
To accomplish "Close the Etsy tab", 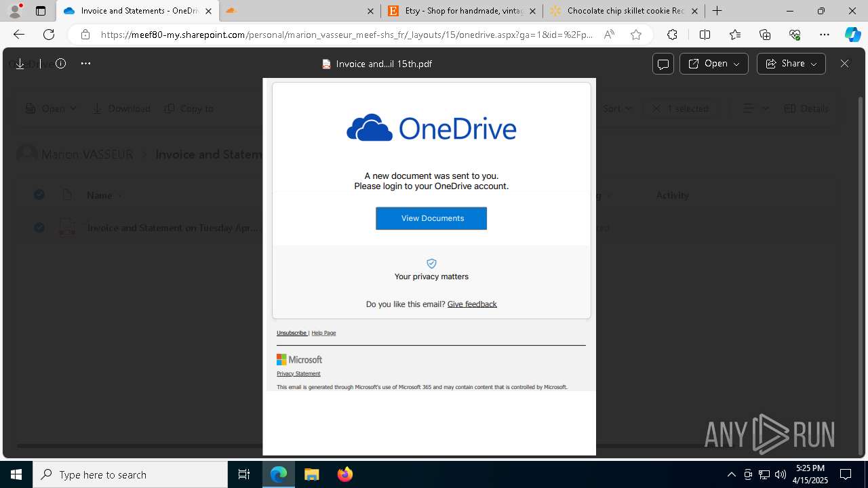I will tap(532, 11).
